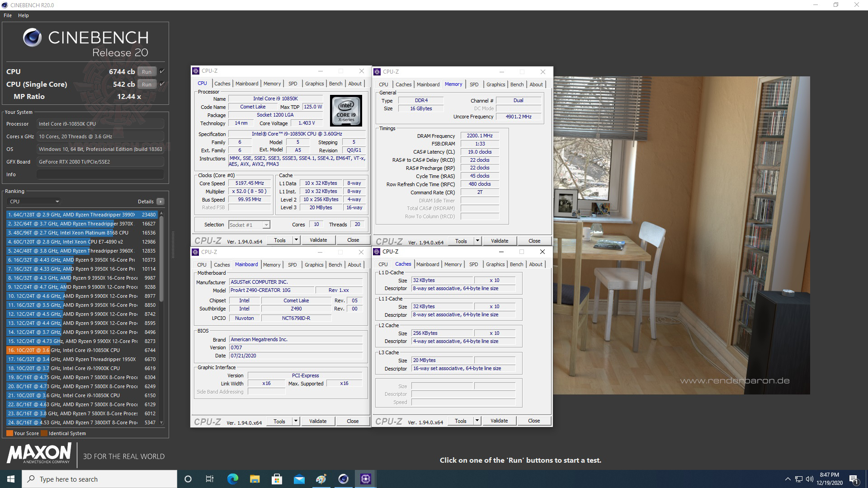Click Close button in Memory window

534,241
